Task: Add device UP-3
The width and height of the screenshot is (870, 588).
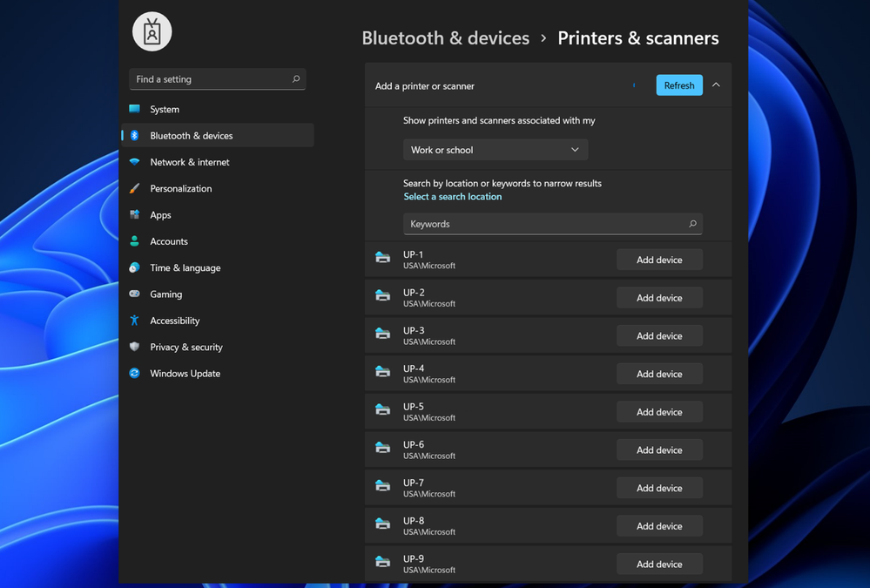Action: (x=660, y=336)
